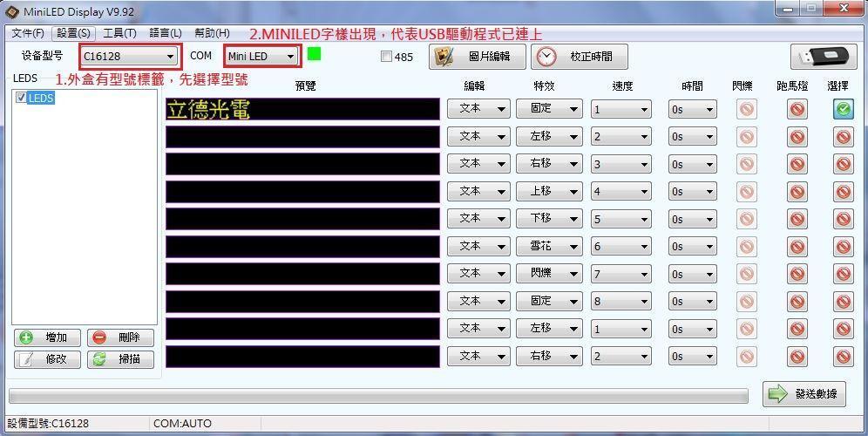Toggle the green 選擇 check in first row
The image size is (868, 436).
(x=843, y=109)
